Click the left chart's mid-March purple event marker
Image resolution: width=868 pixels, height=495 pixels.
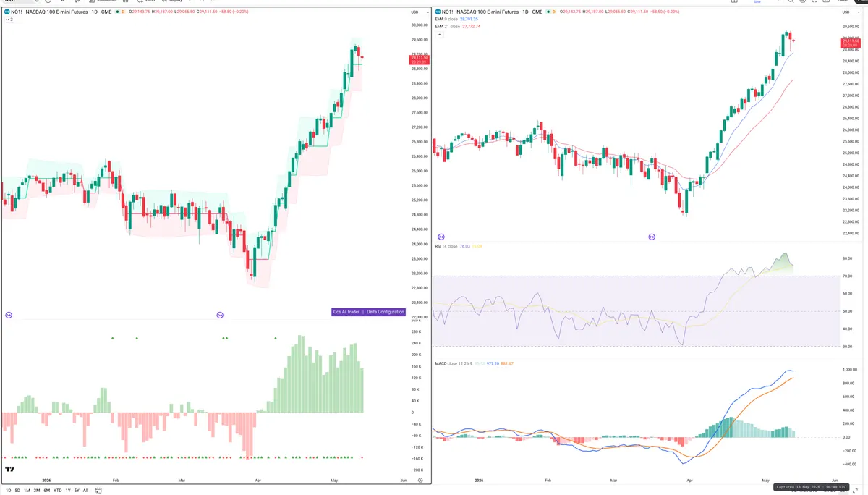(220, 315)
